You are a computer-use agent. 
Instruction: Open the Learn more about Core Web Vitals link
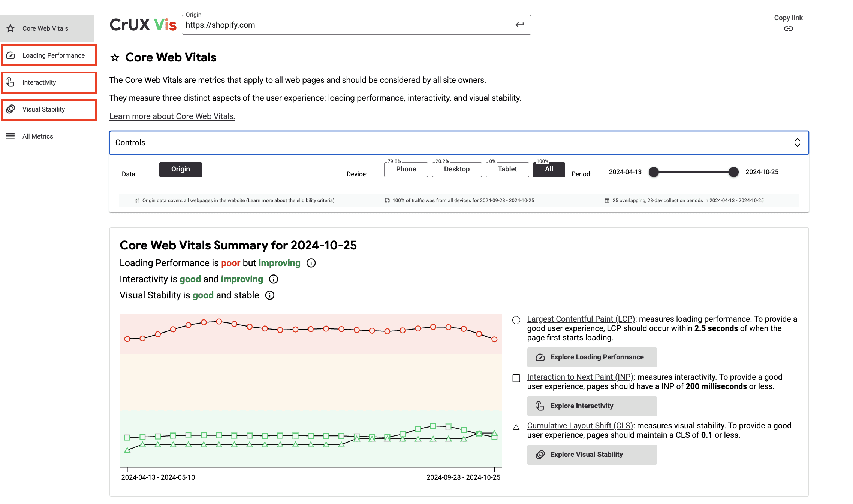[172, 116]
